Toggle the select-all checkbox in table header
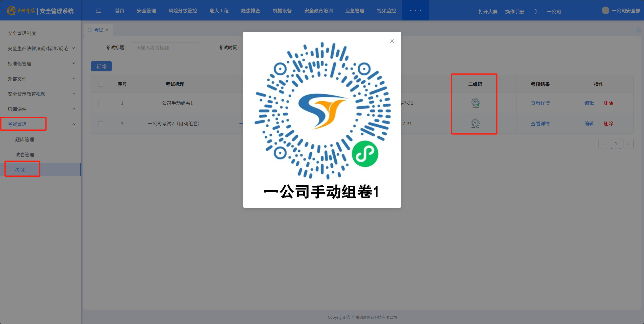The height and width of the screenshot is (324, 644). pos(101,84)
